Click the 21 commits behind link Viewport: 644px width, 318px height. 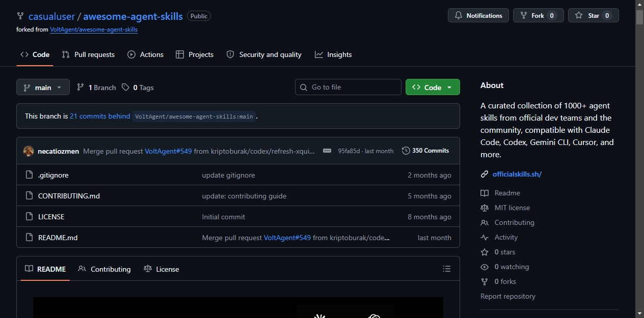click(x=100, y=116)
